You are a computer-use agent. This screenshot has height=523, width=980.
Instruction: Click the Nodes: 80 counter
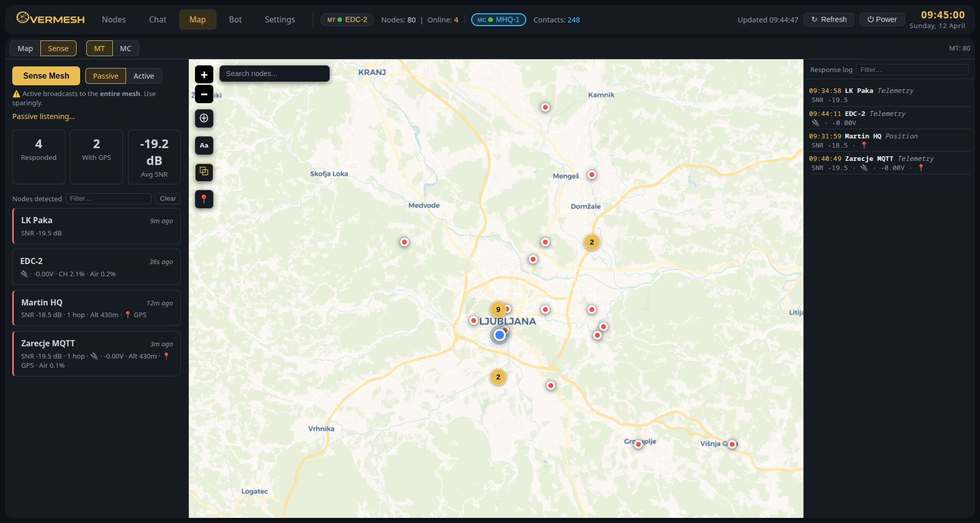[398, 19]
